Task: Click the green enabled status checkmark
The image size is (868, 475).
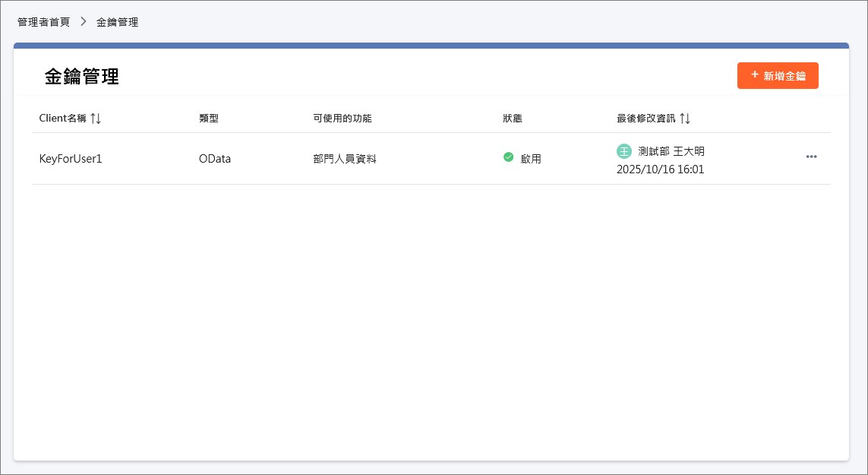Action: (509, 157)
